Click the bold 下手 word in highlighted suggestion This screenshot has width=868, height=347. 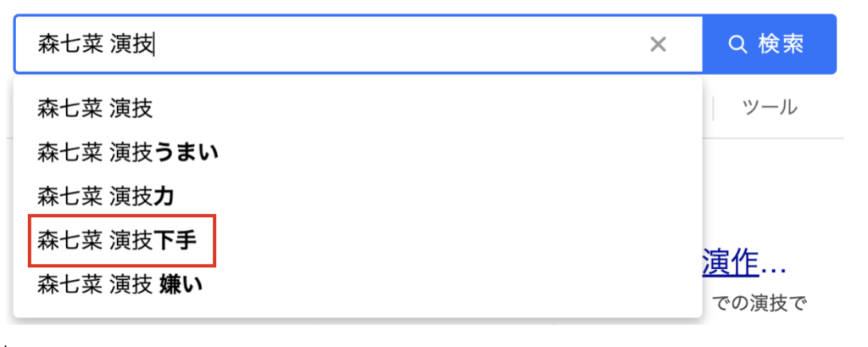175,241
